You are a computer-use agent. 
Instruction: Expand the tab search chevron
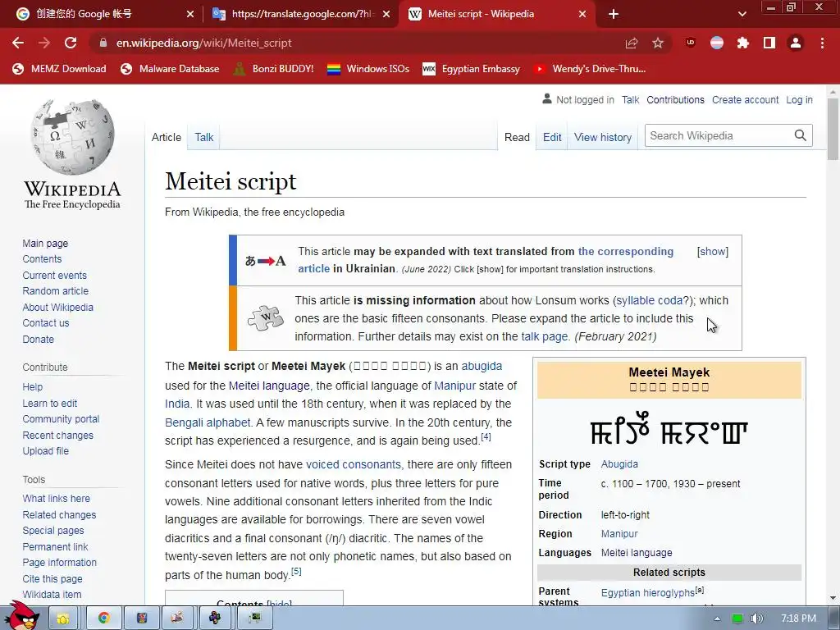[x=742, y=14]
